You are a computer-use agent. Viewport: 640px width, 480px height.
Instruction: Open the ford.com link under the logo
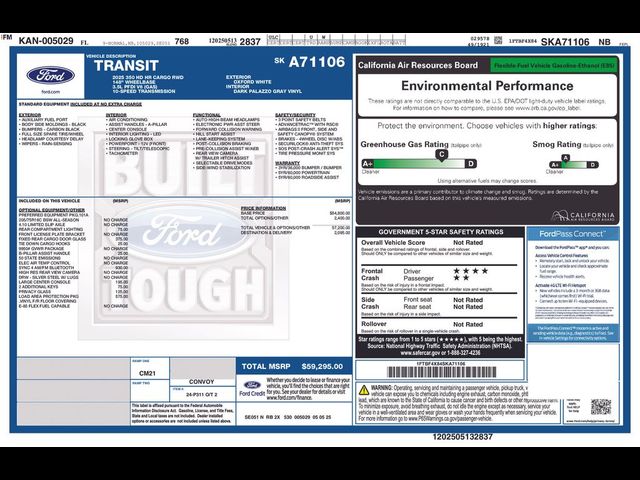click(51, 92)
